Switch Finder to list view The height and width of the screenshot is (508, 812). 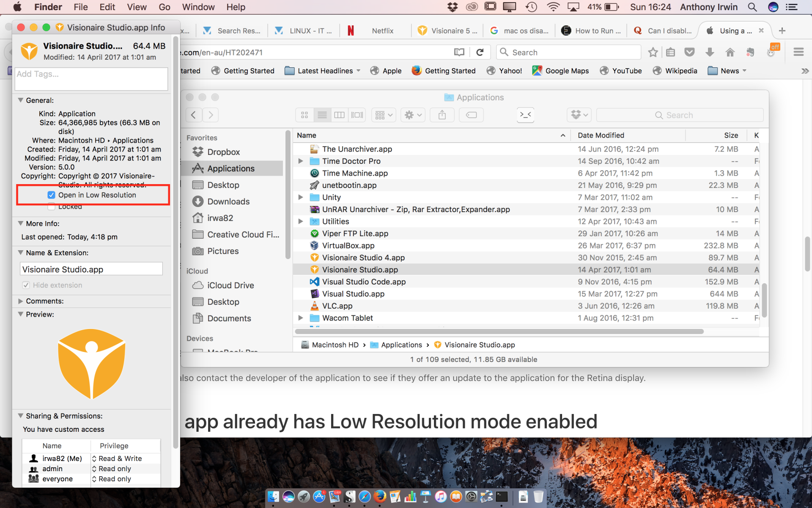pyautogui.click(x=322, y=115)
